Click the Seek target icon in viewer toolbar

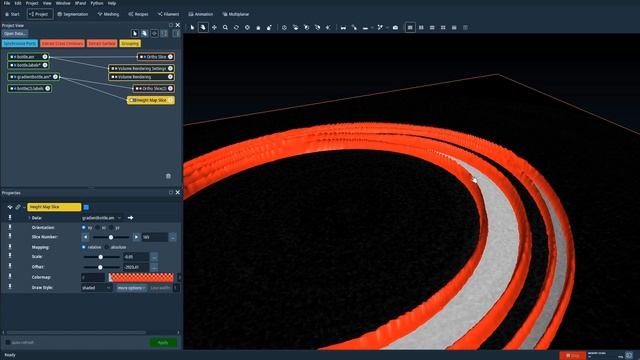click(247, 27)
